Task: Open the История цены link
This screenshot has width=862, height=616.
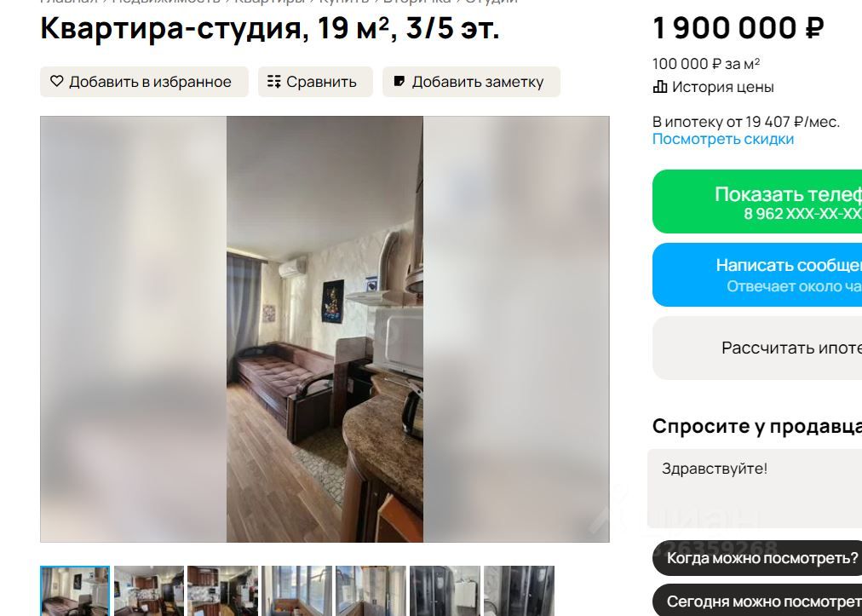Action: pyautogui.click(x=722, y=87)
